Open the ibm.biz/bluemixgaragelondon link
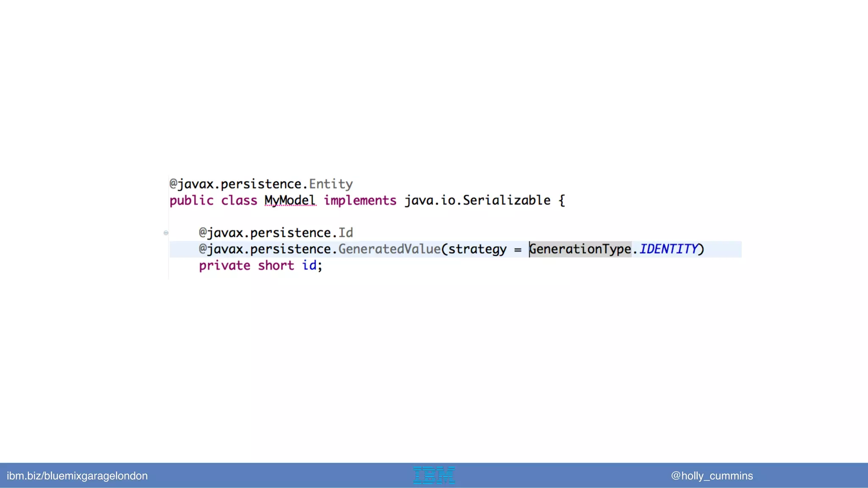The width and height of the screenshot is (868, 488). coord(77,476)
